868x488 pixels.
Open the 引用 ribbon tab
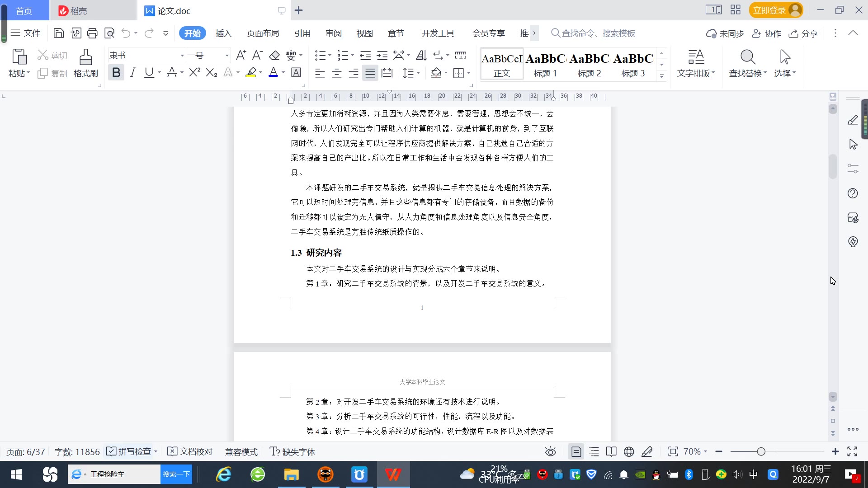tap(302, 33)
